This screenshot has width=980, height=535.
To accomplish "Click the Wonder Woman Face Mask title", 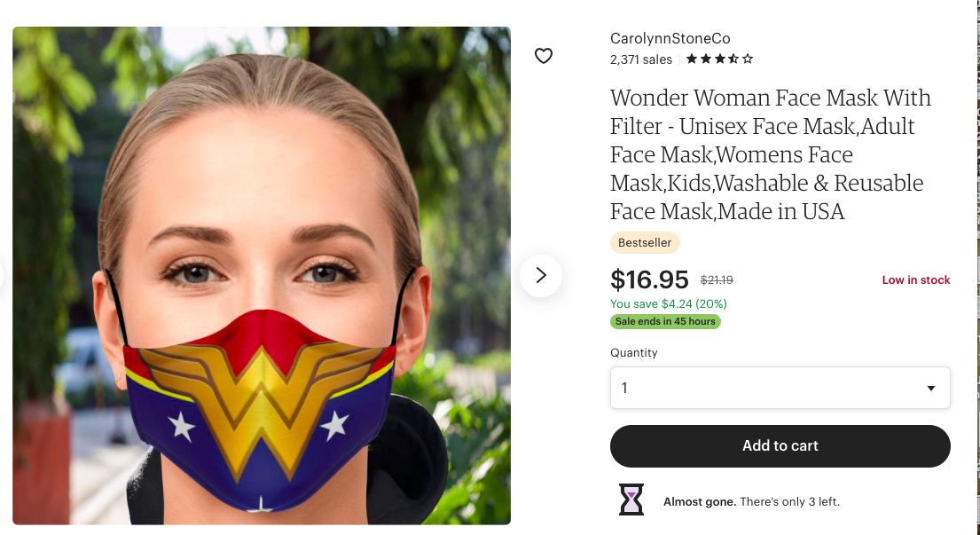I will [x=770, y=154].
